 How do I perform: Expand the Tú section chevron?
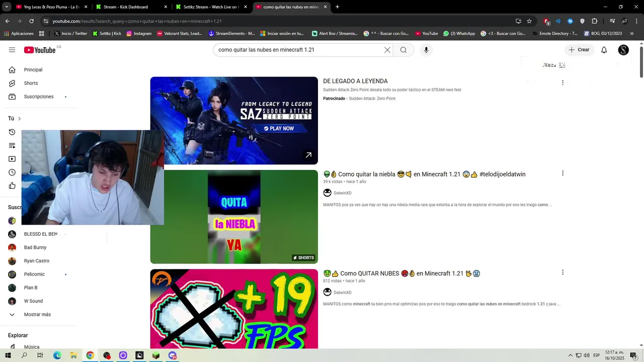(19, 119)
